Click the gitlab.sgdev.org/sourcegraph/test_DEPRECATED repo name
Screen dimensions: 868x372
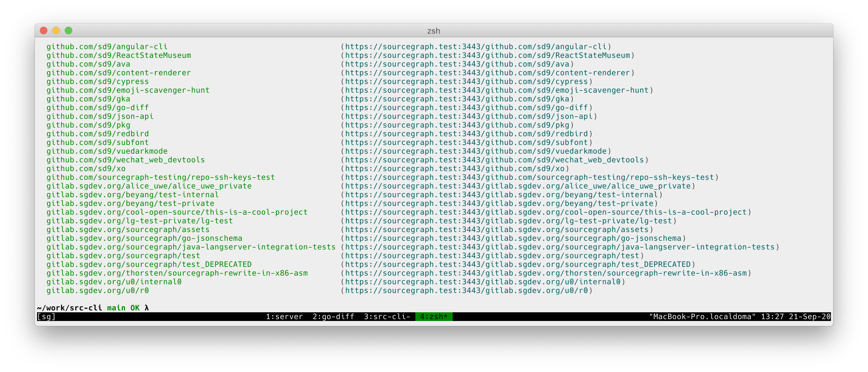point(149,264)
